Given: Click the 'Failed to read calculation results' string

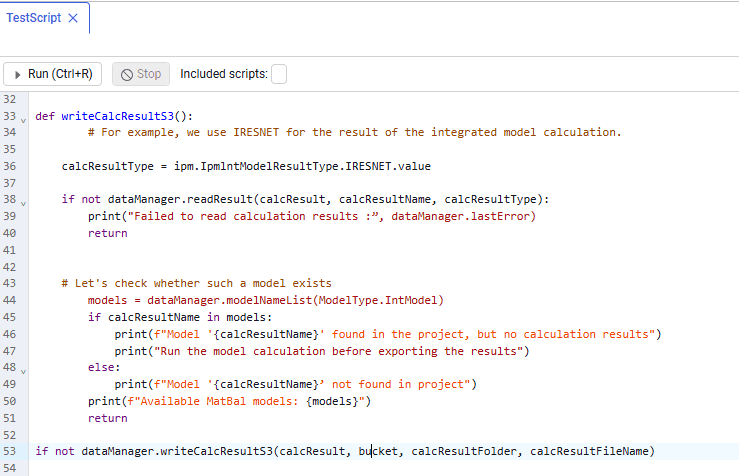Looking at the screenshot, I should tap(253, 216).
